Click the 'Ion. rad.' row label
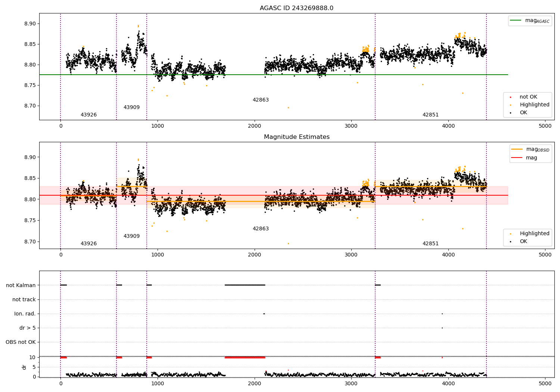 [x=25, y=314]
